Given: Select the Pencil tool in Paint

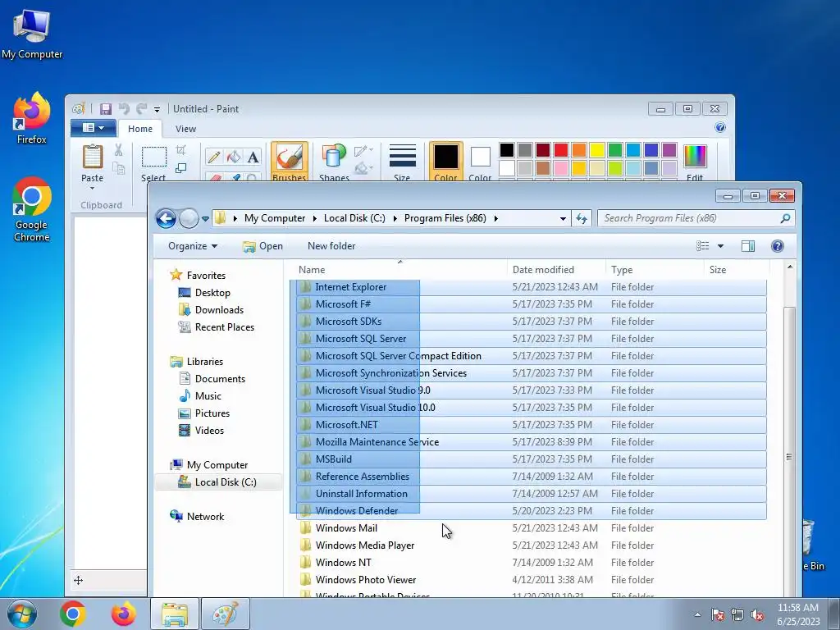Looking at the screenshot, I should tap(214, 157).
